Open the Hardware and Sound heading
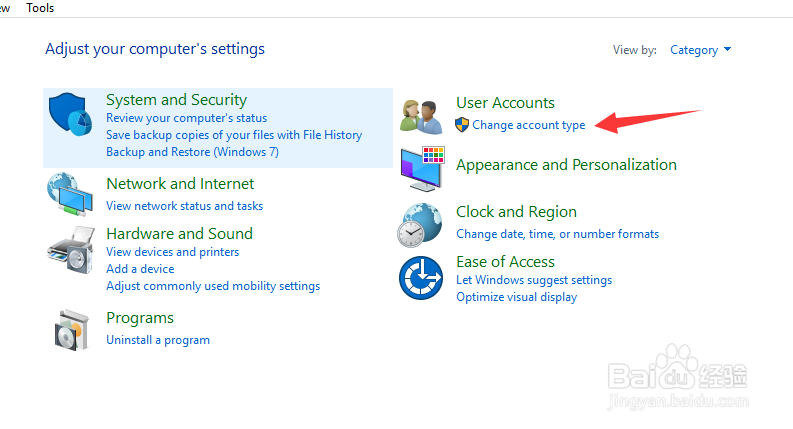The width and height of the screenshot is (793, 429). pyautogui.click(x=179, y=234)
